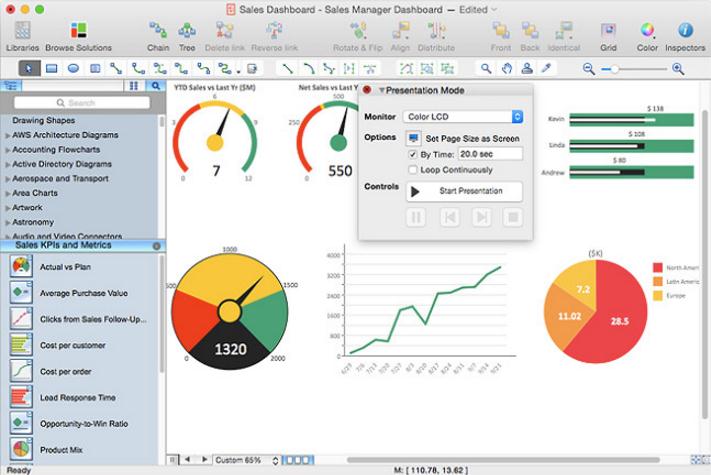Go to next page arrow at bottom

point(205,460)
